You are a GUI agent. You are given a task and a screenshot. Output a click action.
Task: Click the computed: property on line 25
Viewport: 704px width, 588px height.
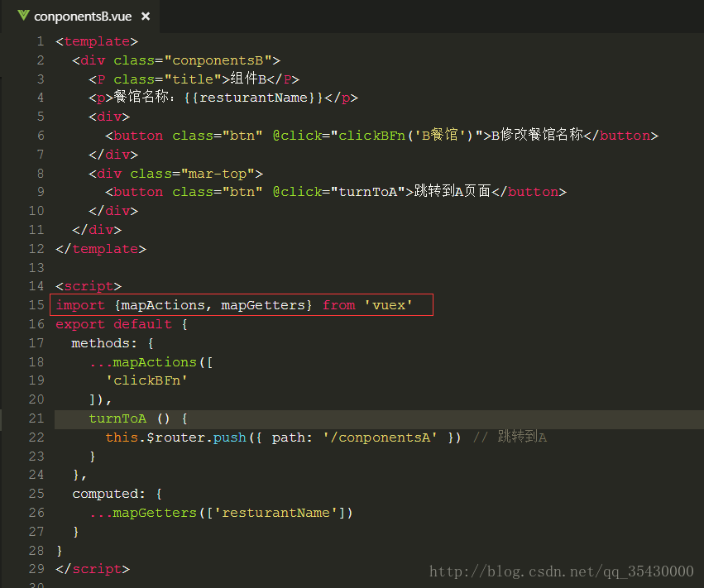(x=108, y=495)
